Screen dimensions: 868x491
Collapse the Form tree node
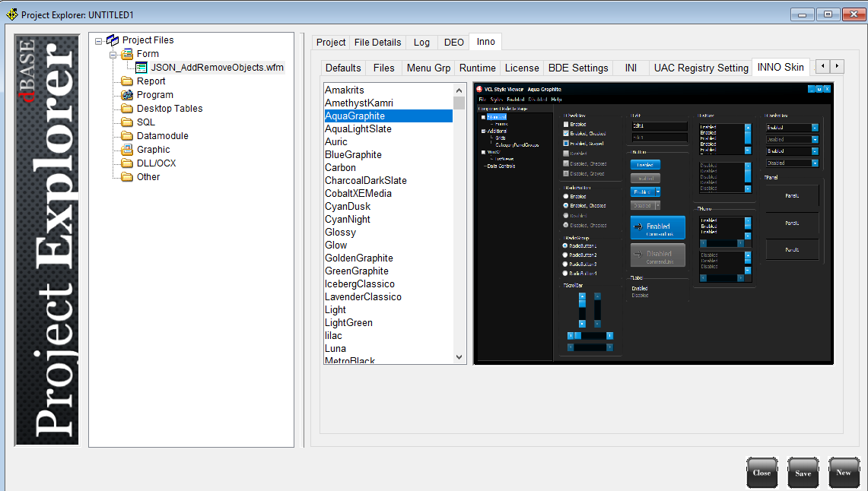coord(113,55)
